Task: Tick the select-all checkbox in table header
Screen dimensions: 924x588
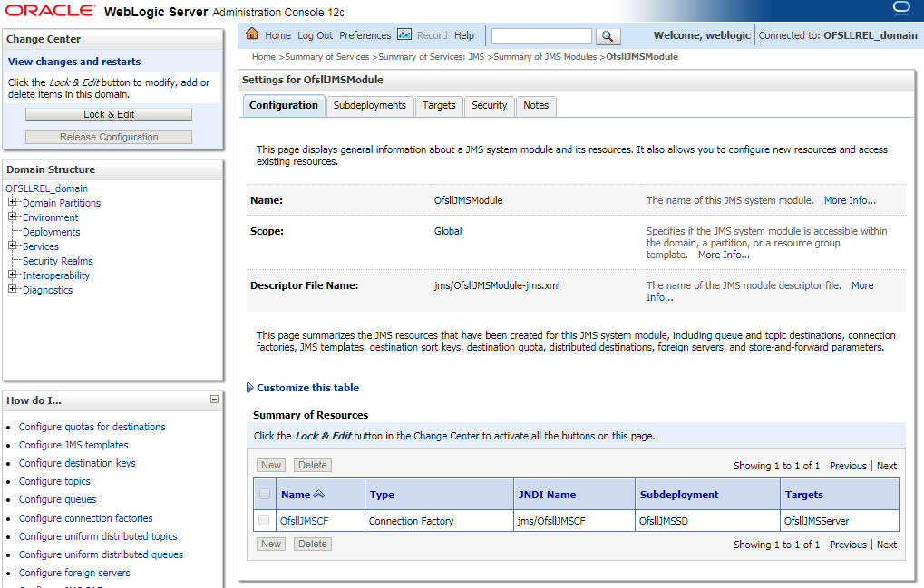Action: click(265, 494)
